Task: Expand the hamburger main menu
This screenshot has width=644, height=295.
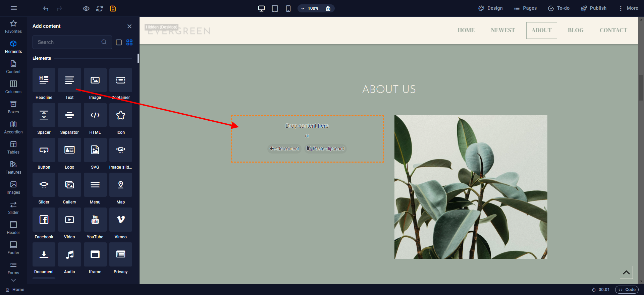Action: pos(14,8)
